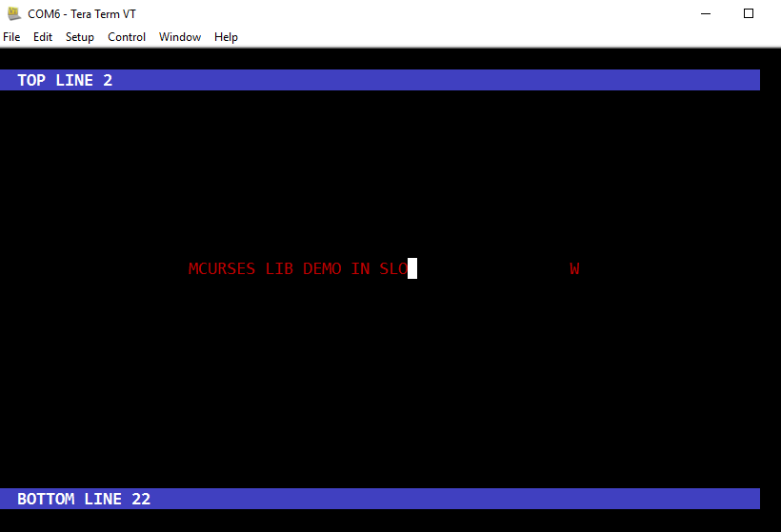This screenshot has height=532, width=781.
Task: Click the TOP LINE 2 text
Action: tap(65, 80)
